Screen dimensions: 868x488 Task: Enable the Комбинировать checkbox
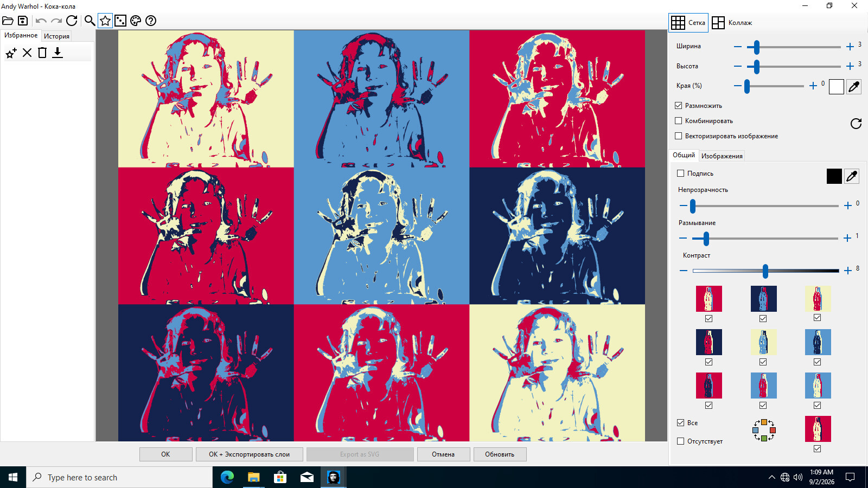pyautogui.click(x=679, y=120)
